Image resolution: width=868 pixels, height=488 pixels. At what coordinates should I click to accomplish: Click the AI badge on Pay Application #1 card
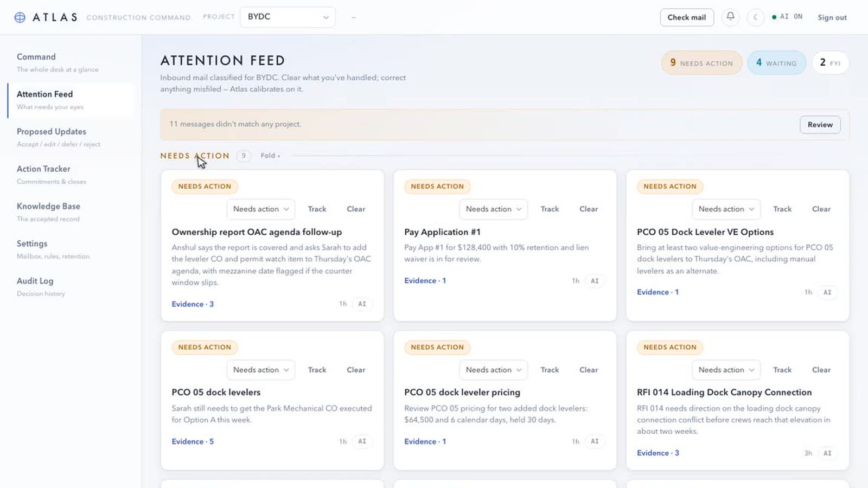(x=595, y=281)
